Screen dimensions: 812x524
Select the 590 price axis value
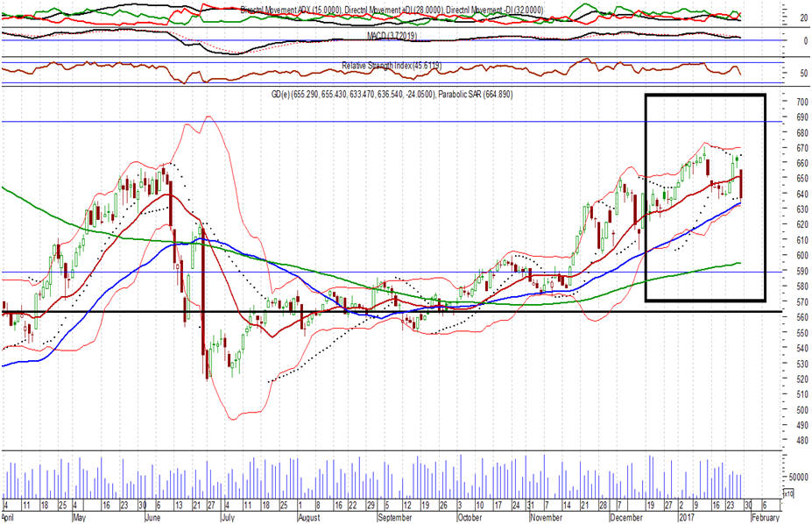point(802,271)
